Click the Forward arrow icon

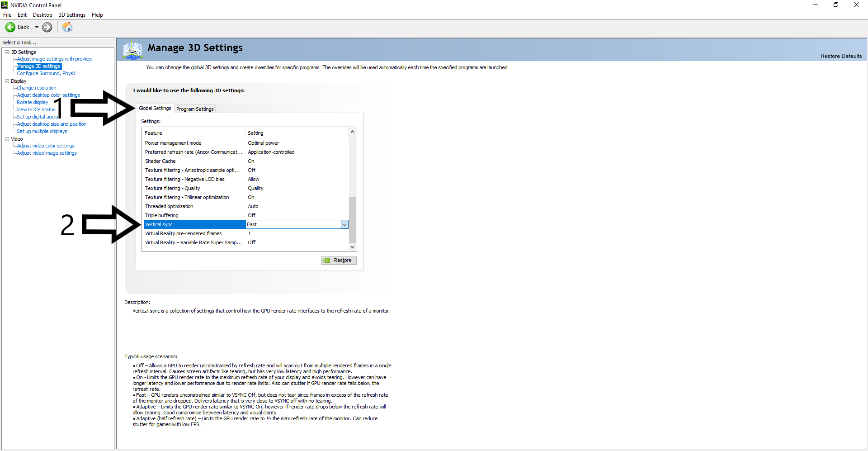[x=47, y=27]
